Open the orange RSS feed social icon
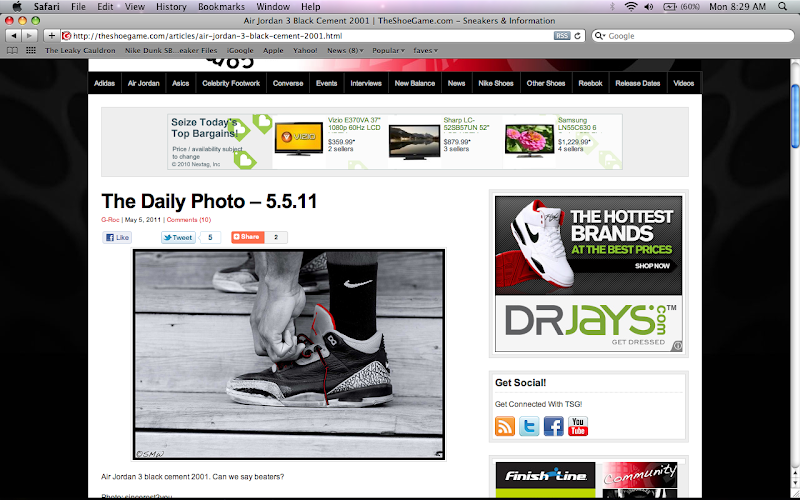The height and width of the screenshot is (500, 800). [505, 426]
